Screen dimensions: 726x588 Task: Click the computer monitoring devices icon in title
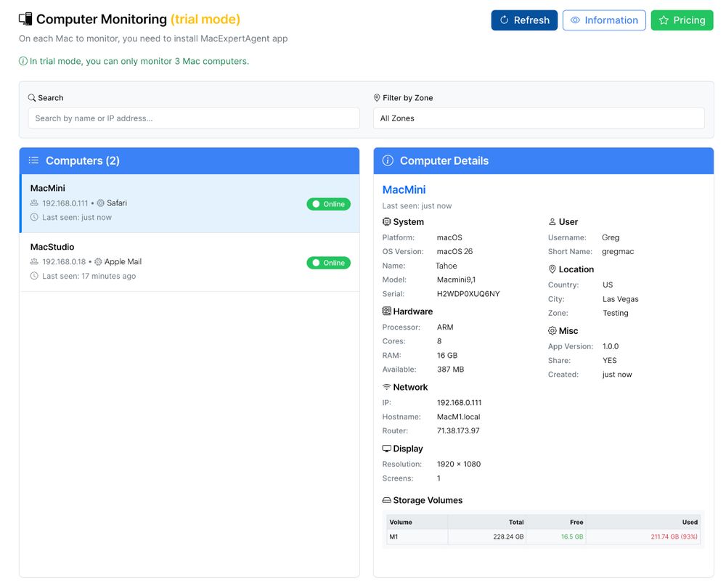(x=25, y=19)
